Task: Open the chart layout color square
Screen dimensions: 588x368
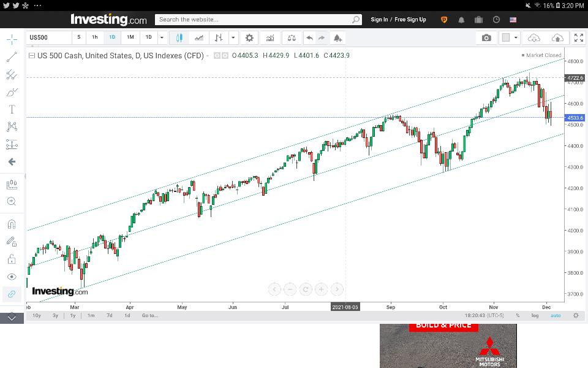Action: (506, 37)
